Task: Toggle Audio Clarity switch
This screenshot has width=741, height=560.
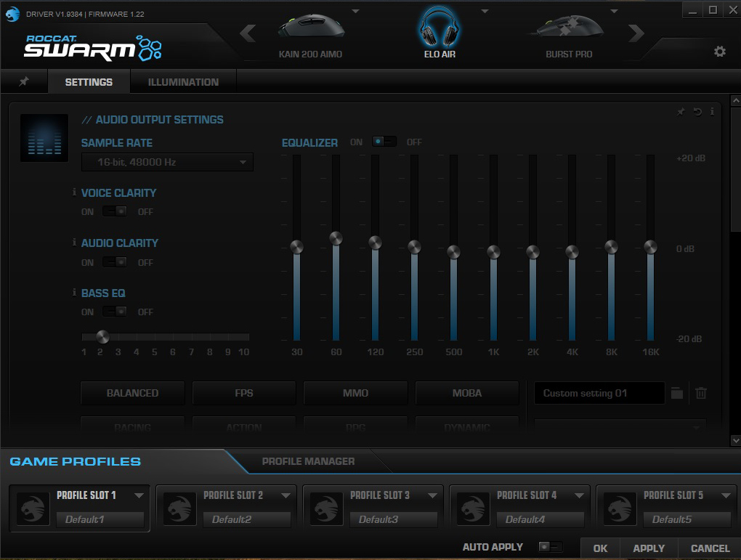Action: click(x=115, y=261)
